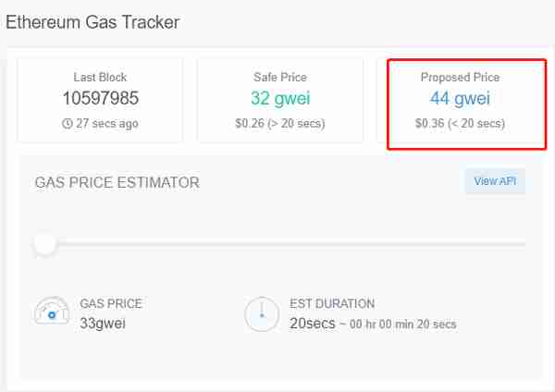Open the View API button
This screenshot has height=392, width=555.
point(495,181)
